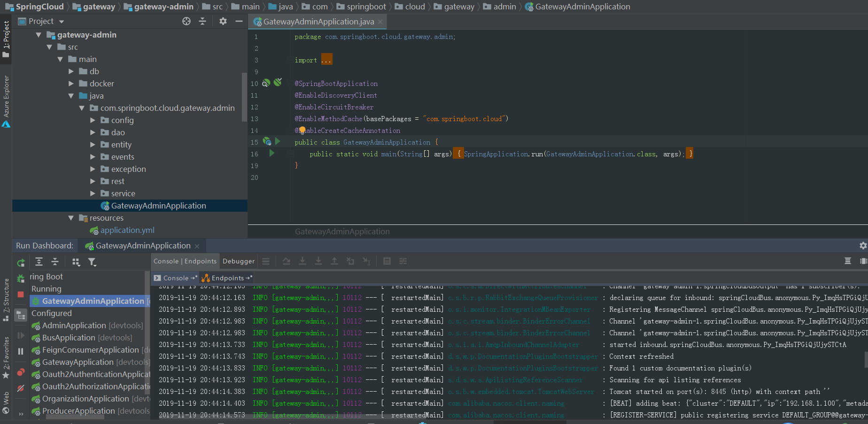Click the Locate/Scroll from Source target icon
This screenshot has width=868, height=424.
pos(186,21)
